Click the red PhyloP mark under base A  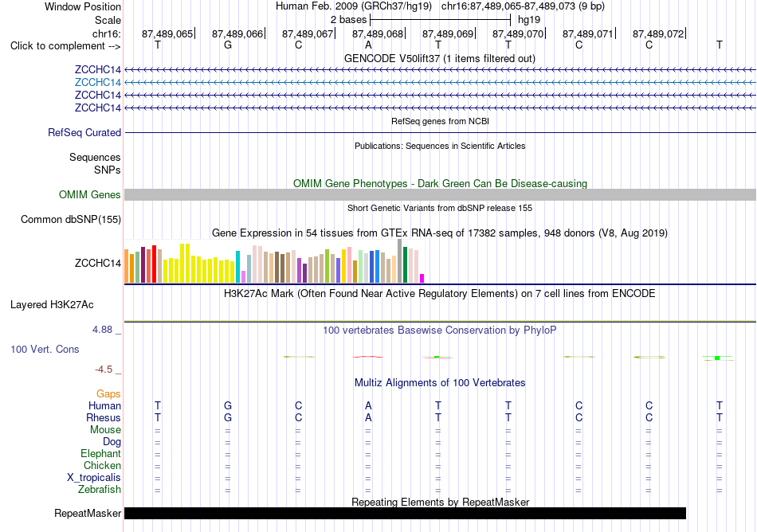click(368, 357)
